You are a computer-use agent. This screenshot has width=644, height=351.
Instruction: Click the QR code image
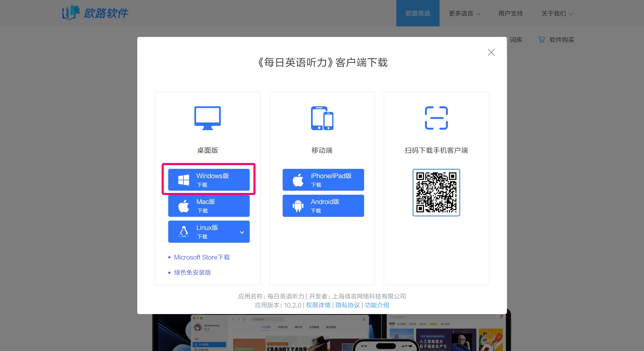436,192
